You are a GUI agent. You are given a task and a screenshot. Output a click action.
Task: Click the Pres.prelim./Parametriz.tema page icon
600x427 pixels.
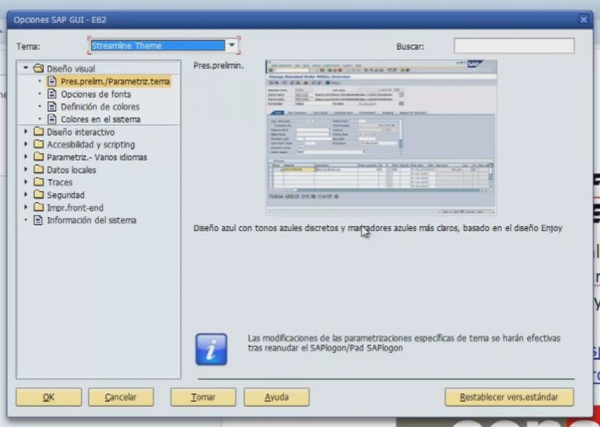pyautogui.click(x=52, y=81)
